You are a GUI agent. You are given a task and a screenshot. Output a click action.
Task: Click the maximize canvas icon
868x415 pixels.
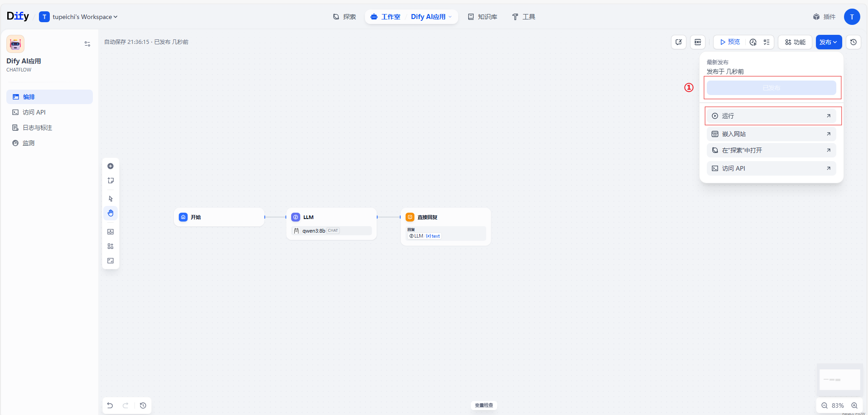click(x=110, y=261)
